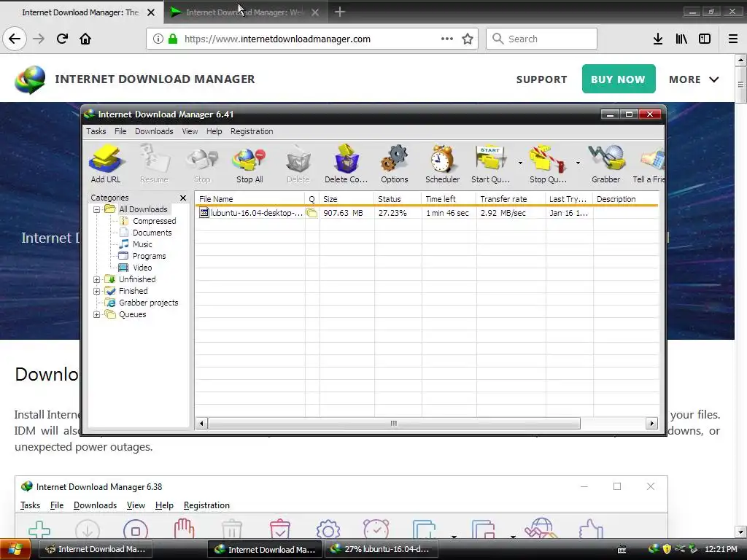Click the Stop toolbar icon
This screenshot has width=747, height=560.
(x=202, y=164)
